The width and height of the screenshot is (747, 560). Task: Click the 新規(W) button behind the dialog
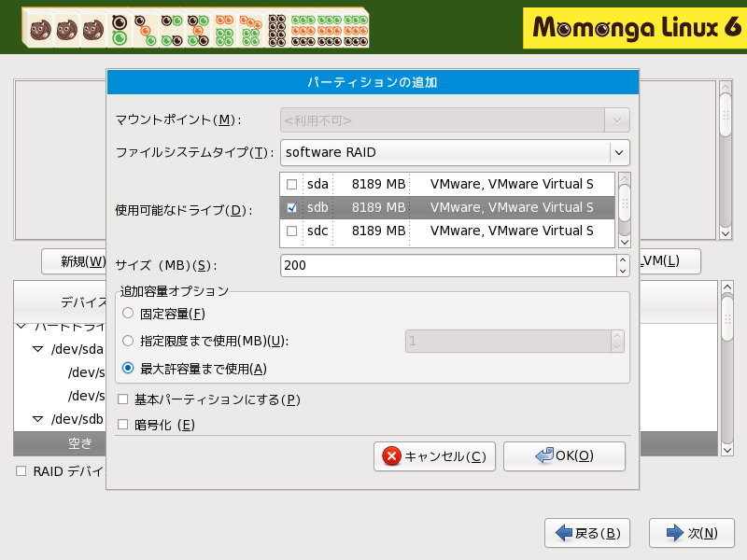(x=75, y=261)
